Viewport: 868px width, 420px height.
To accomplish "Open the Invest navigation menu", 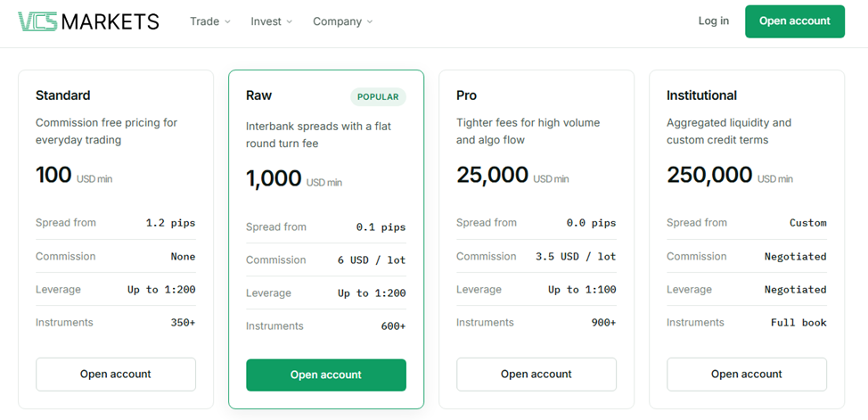I will coord(271,21).
